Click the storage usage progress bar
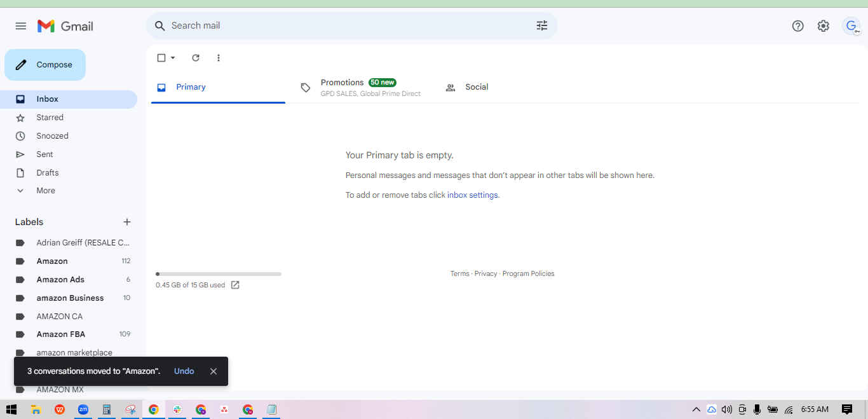This screenshot has width=868, height=419. [219, 274]
